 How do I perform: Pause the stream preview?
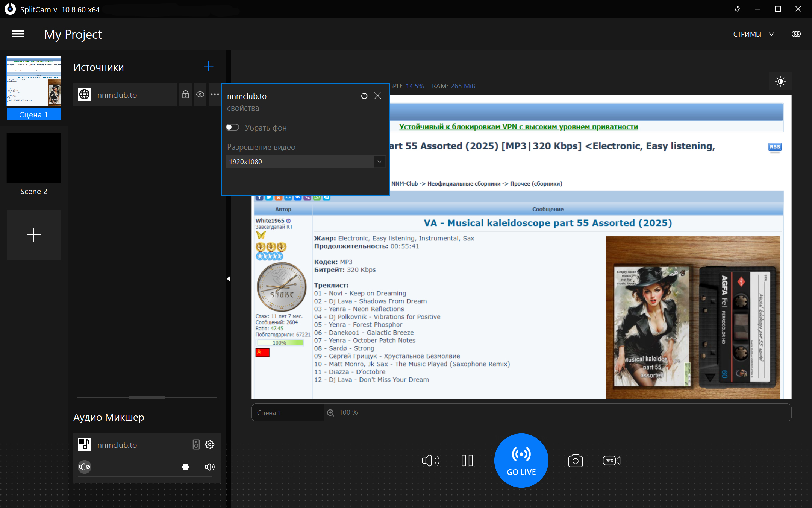pos(467,461)
